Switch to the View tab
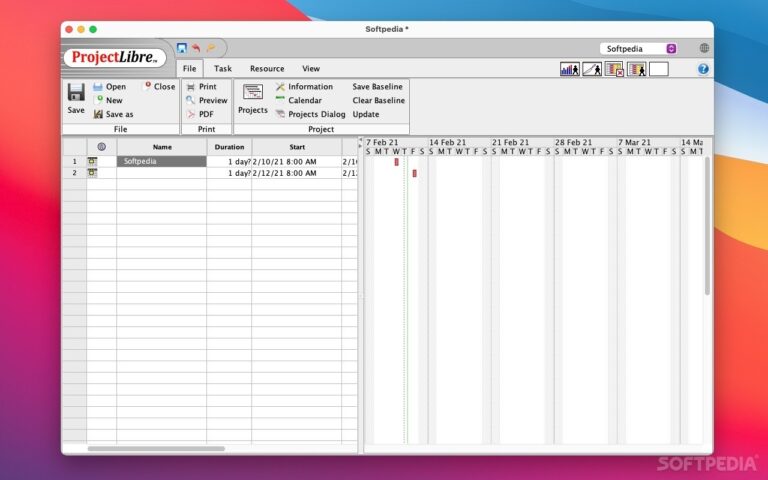Image resolution: width=768 pixels, height=480 pixels. click(311, 69)
